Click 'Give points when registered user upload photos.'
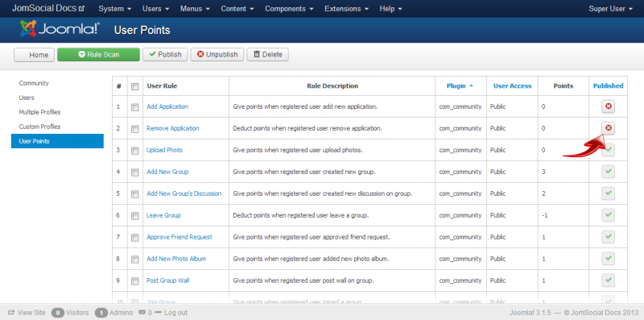Screen dimensions: 644x320 (298, 150)
